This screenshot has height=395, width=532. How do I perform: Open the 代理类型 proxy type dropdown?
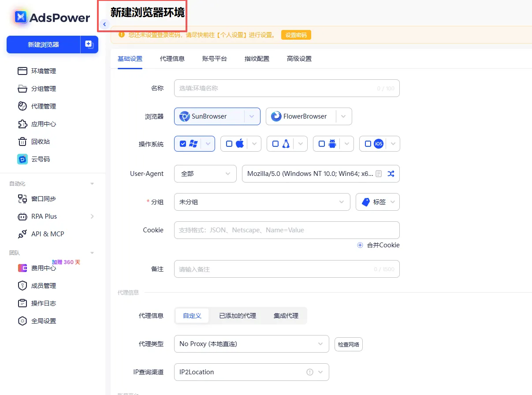(x=251, y=344)
